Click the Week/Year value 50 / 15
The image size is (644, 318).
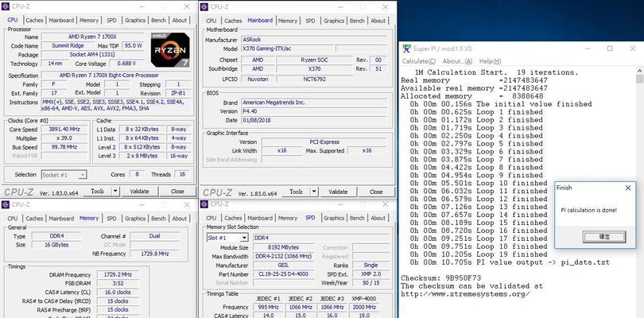[x=370, y=283]
